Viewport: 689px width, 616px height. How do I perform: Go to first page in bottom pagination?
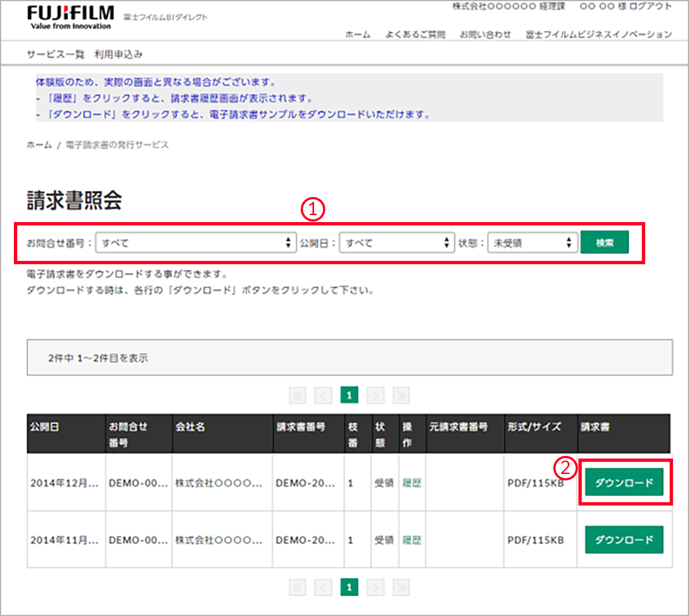(x=297, y=587)
